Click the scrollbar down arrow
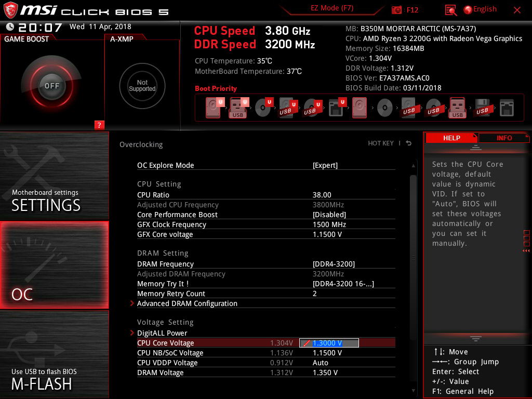Screen dimensions: 532x399 [413, 391]
